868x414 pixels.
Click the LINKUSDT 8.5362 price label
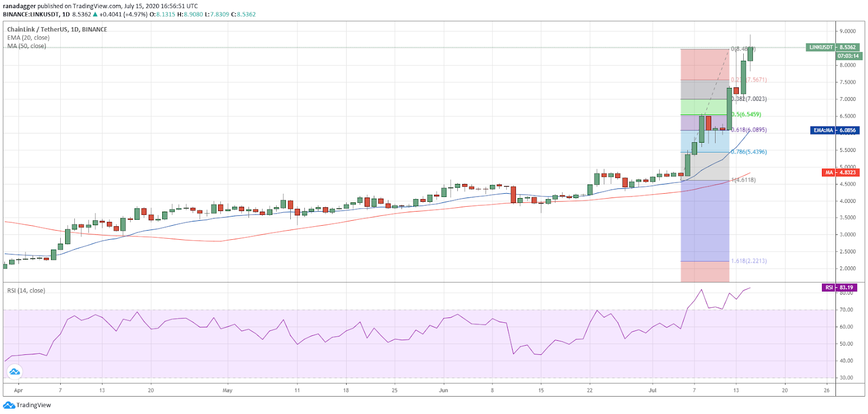click(833, 47)
